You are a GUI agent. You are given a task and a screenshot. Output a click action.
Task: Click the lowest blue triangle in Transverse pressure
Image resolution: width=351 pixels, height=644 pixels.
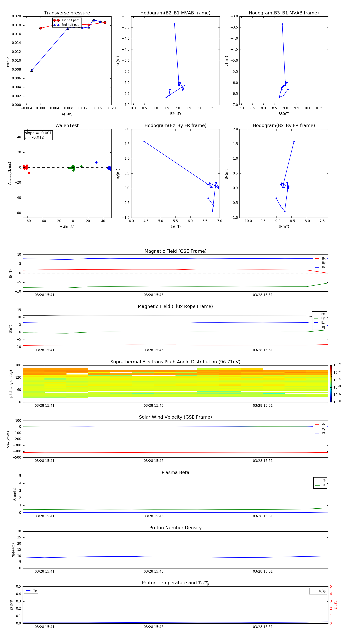32,70
